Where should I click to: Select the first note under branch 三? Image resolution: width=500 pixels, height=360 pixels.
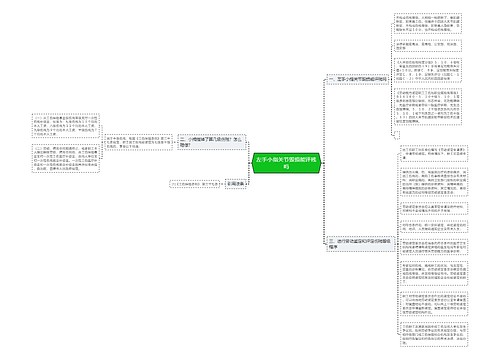[x=434, y=153]
